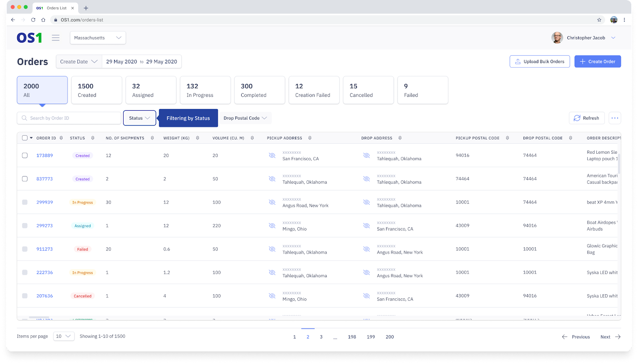Toggle the select-all header checkbox
The image size is (638, 364).
coord(25,138)
